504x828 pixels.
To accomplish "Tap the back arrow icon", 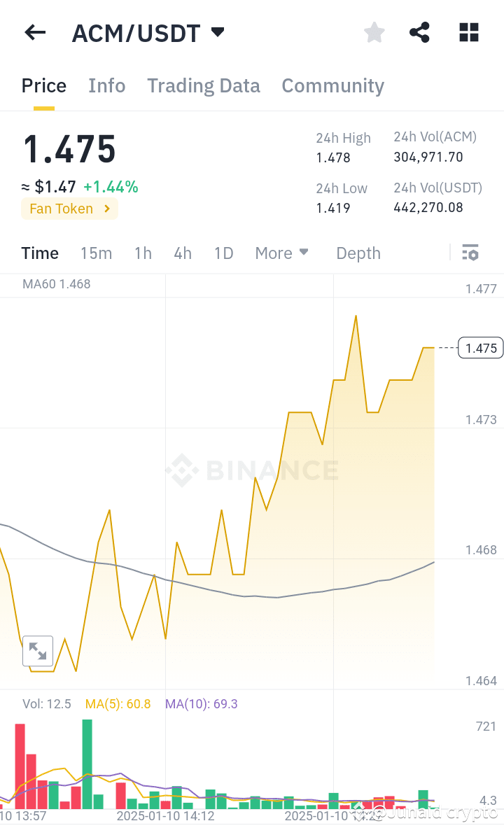I will tap(35, 32).
